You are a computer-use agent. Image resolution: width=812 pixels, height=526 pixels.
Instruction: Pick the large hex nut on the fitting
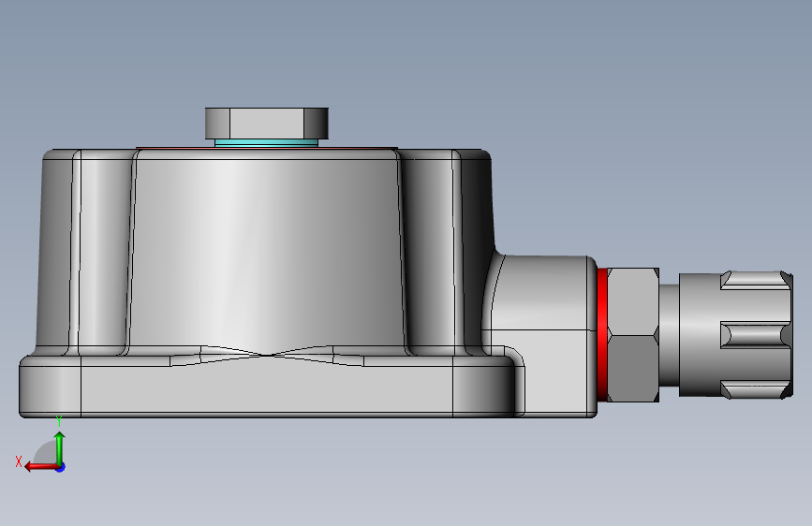pyautogui.click(x=633, y=335)
